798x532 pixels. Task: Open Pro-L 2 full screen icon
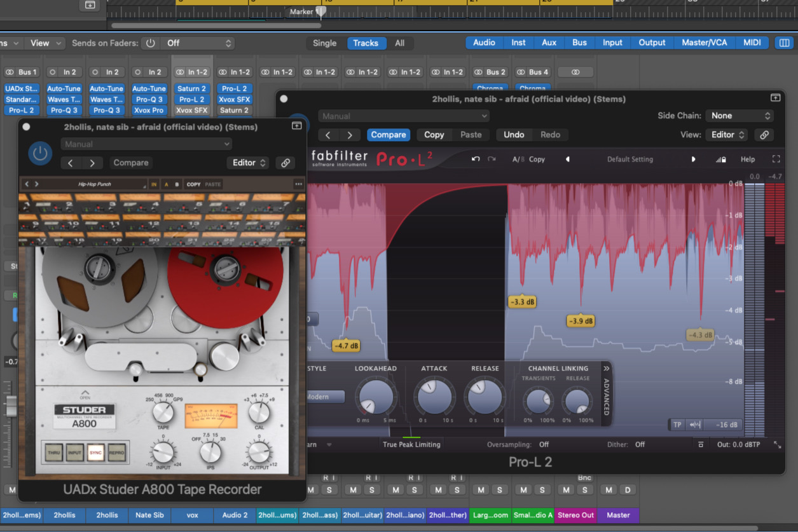(776, 160)
